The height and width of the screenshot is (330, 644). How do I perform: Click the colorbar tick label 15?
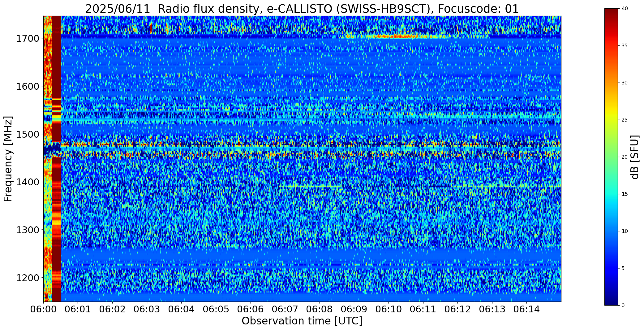pyautogui.click(x=625, y=194)
